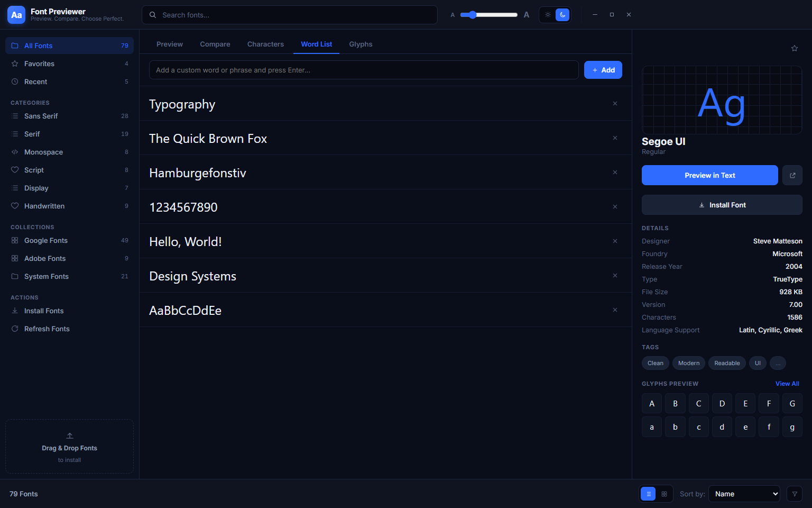
Task: Switch to grid view layout
Action: [664, 494]
